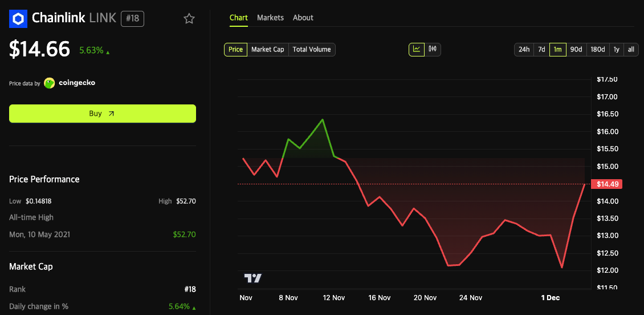Click the $14.49 current price marker
The image size is (644, 315).
point(606,184)
